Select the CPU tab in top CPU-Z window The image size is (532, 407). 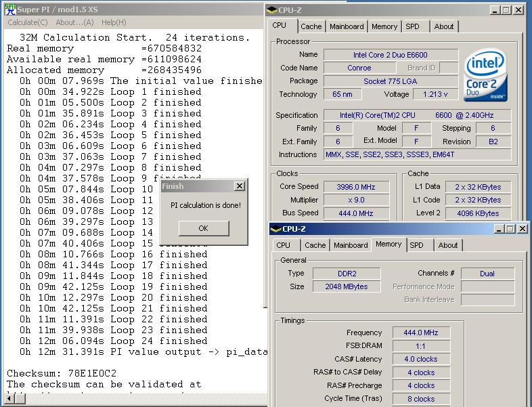point(280,26)
